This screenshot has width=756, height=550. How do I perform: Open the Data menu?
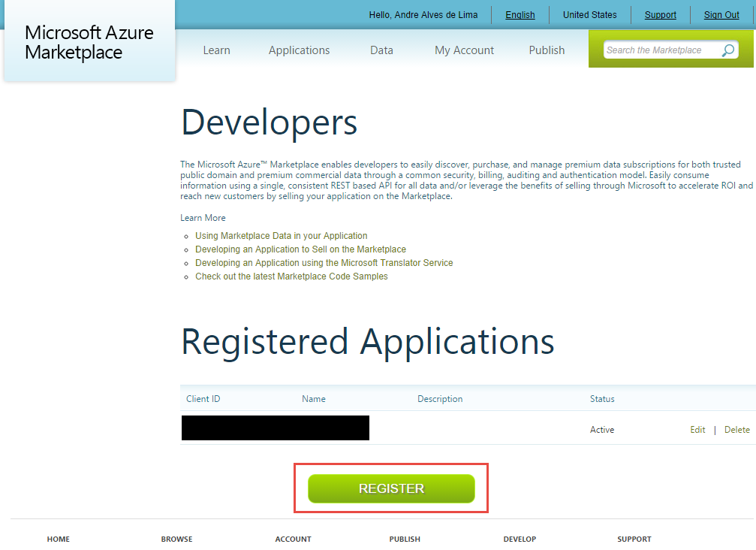coord(381,50)
